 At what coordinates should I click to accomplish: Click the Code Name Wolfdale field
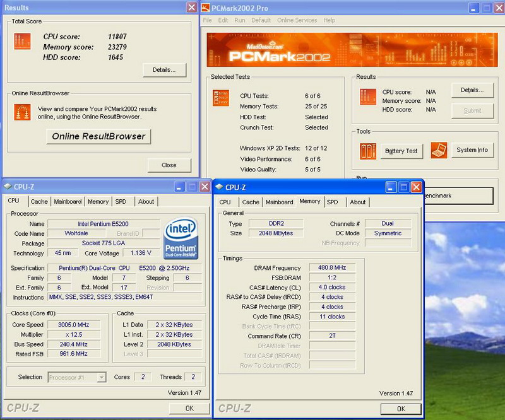[x=76, y=233]
